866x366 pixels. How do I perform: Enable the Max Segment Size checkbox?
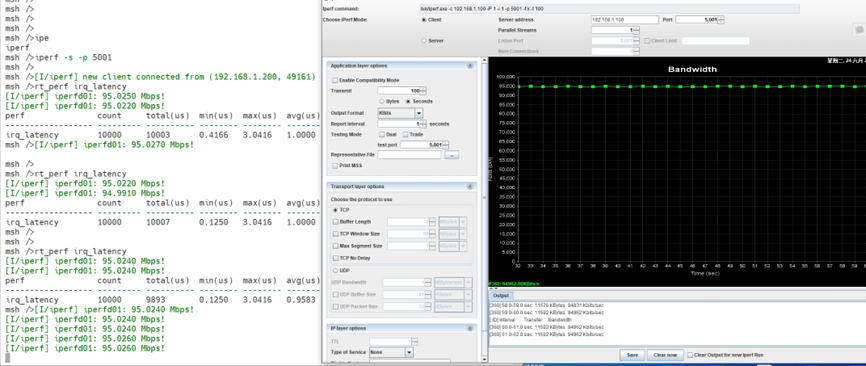pos(335,246)
